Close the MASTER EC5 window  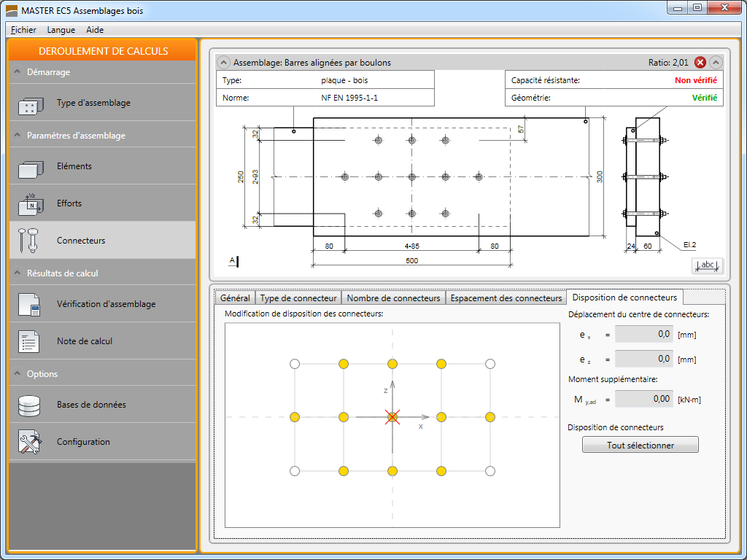(724, 7)
